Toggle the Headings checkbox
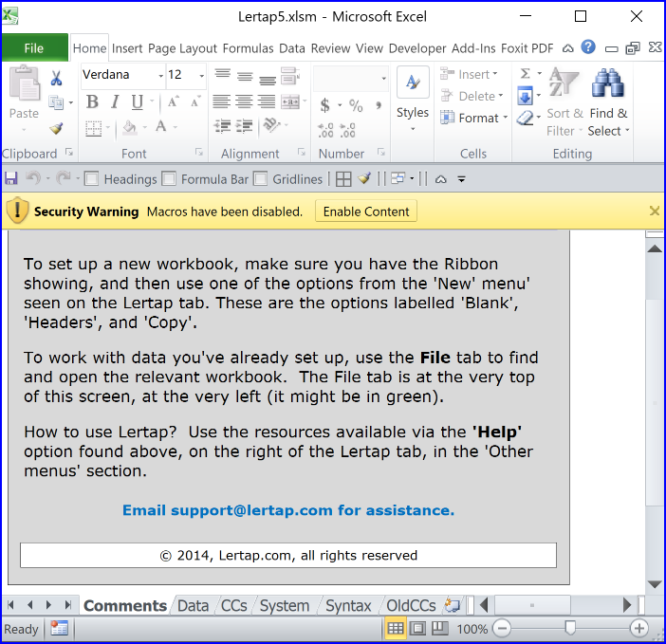 (92, 178)
